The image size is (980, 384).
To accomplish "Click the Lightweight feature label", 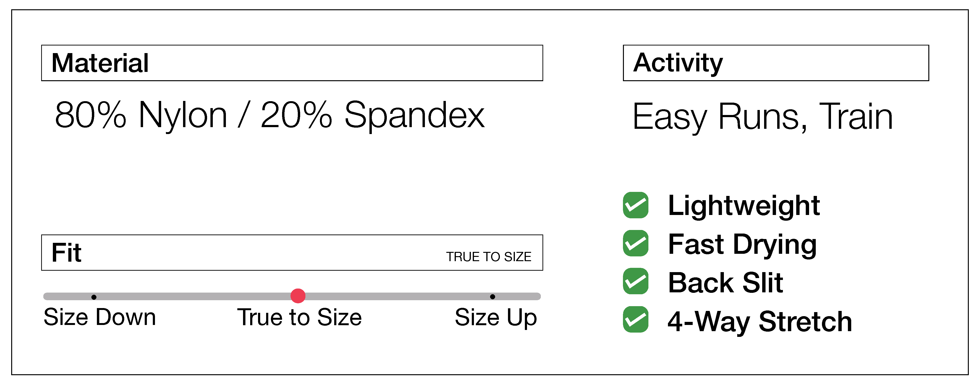I will pos(743,205).
